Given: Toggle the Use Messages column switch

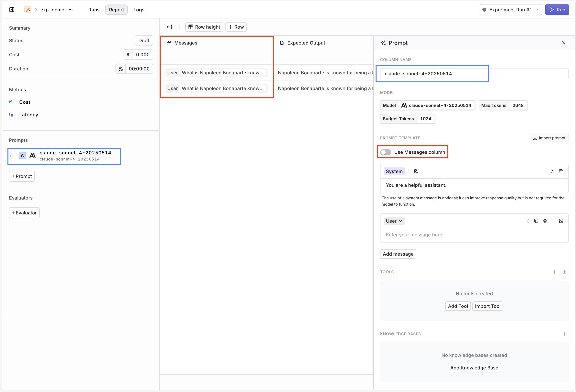Looking at the screenshot, I should (385, 152).
